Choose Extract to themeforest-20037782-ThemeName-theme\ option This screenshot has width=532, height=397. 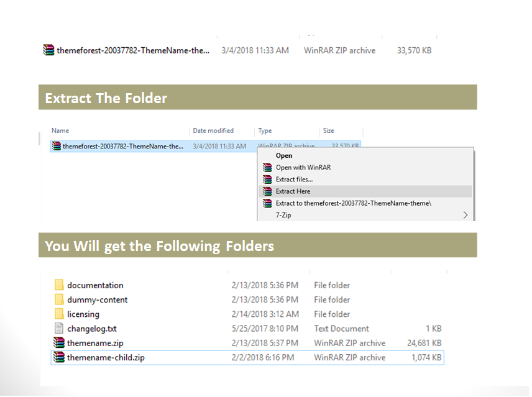point(353,203)
